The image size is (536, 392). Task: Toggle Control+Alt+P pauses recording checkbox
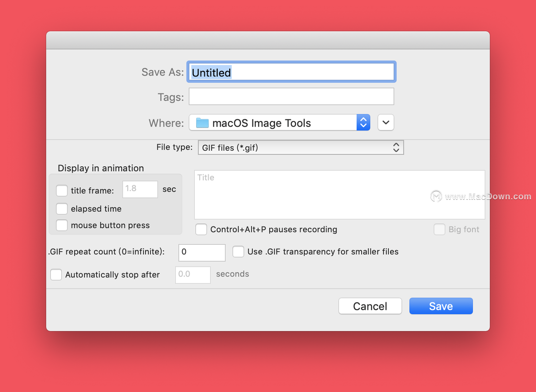pos(201,229)
